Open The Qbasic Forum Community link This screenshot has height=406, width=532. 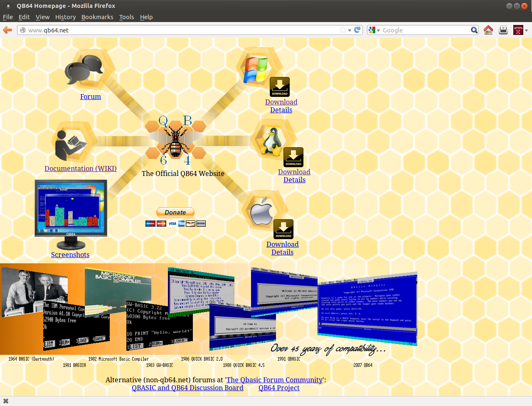[x=275, y=380]
